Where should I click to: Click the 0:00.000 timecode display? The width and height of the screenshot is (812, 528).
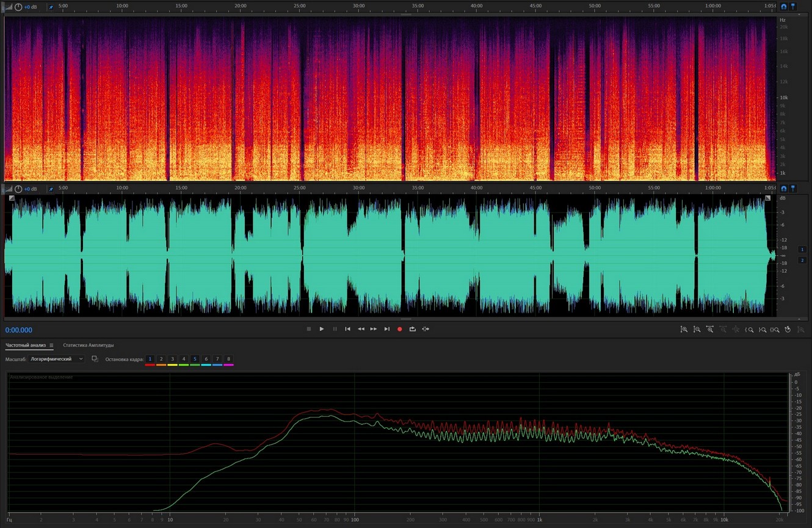pos(19,330)
